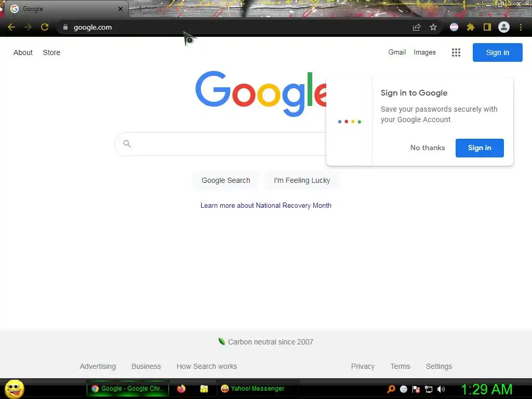
Task: Open the Settings footer menu
Action: (438, 366)
